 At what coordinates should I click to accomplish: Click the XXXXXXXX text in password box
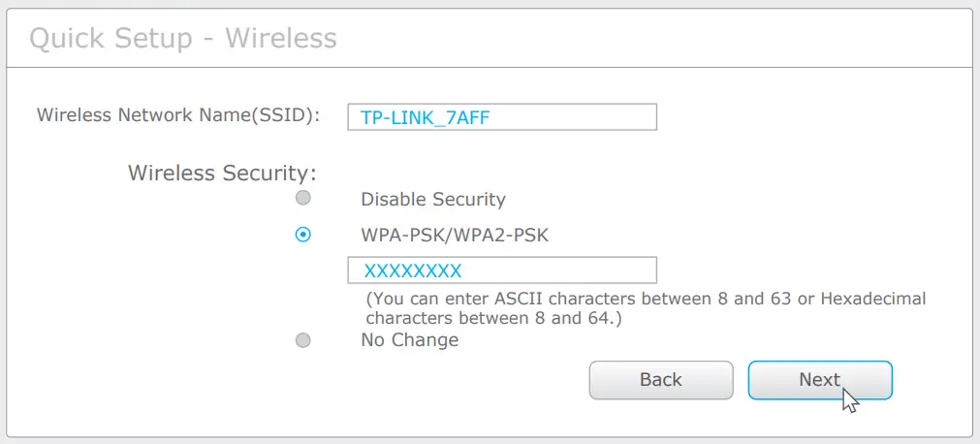click(x=413, y=270)
